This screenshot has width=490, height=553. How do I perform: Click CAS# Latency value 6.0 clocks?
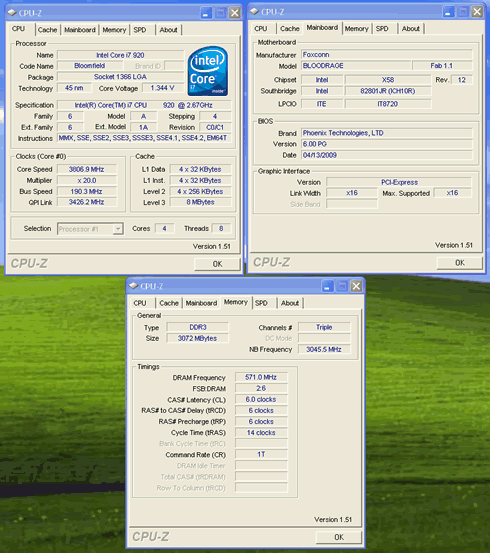point(261,399)
